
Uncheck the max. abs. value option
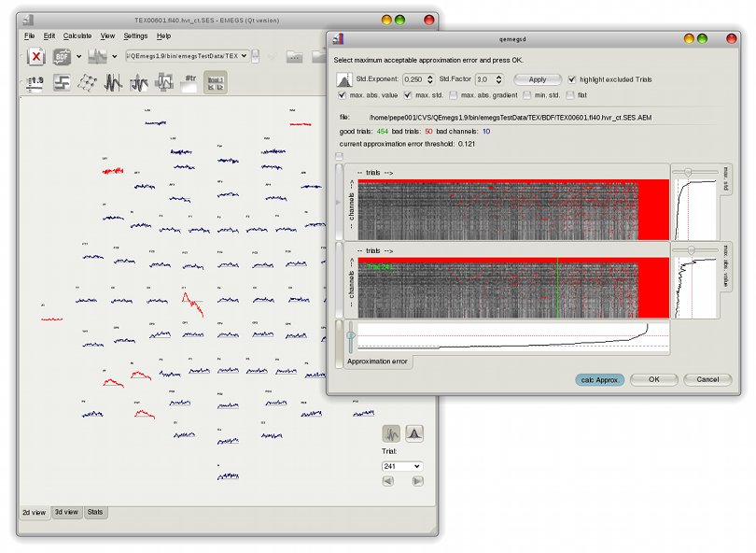(x=342, y=95)
